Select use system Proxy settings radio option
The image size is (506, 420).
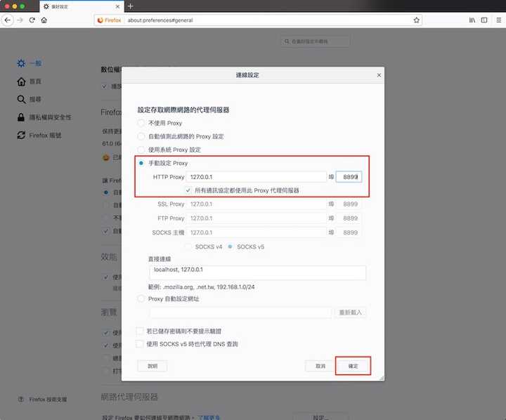pyautogui.click(x=141, y=150)
